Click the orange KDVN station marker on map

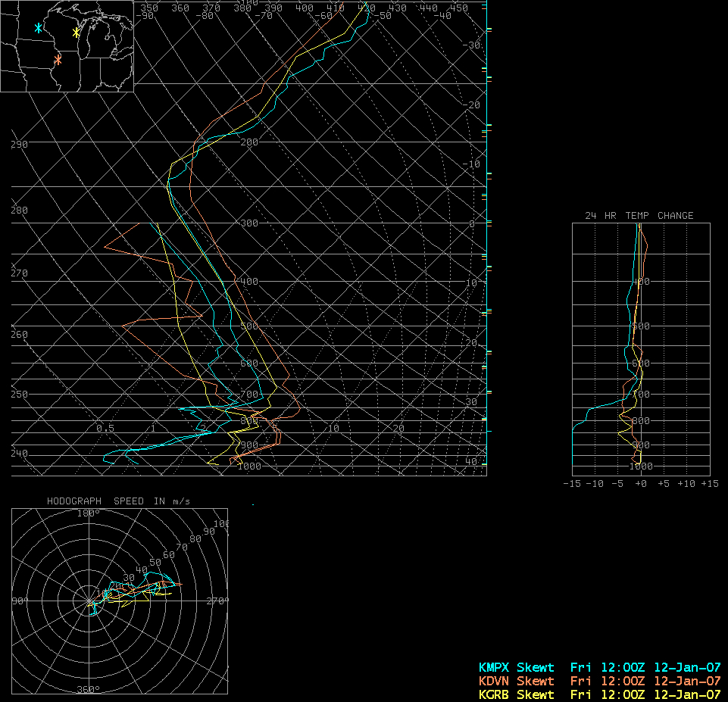click(58, 60)
